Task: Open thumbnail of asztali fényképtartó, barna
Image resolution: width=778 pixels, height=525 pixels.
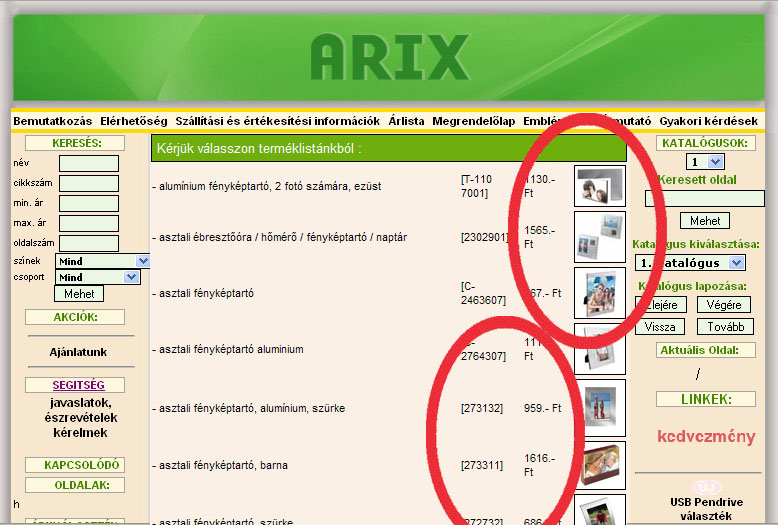Action: (x=602, y=465)
